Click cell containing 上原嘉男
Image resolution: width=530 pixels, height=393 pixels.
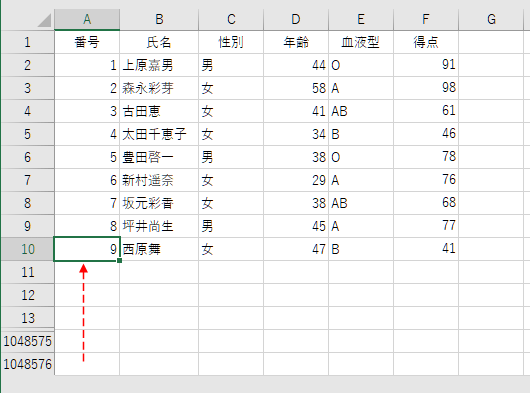tap(159, 65)
